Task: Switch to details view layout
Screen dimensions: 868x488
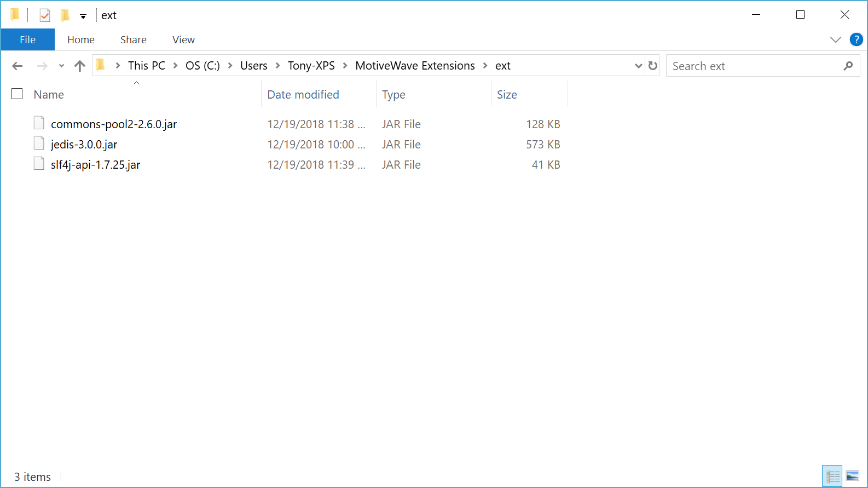Action: [x=832, y=476]
